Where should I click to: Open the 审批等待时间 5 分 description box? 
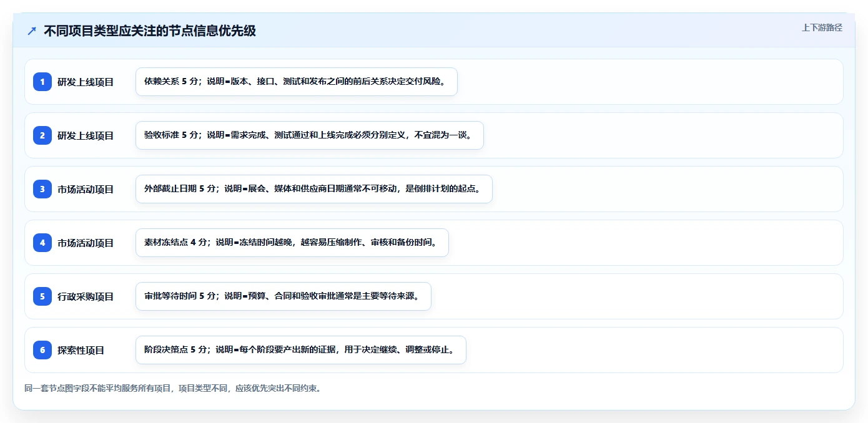[x=284, y=296]
